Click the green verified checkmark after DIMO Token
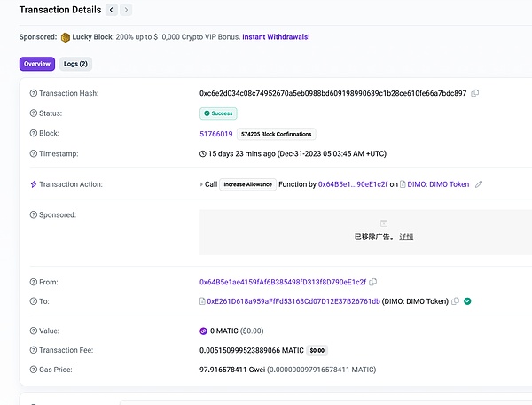The image size is (532, 405). [x=467, y=301]
